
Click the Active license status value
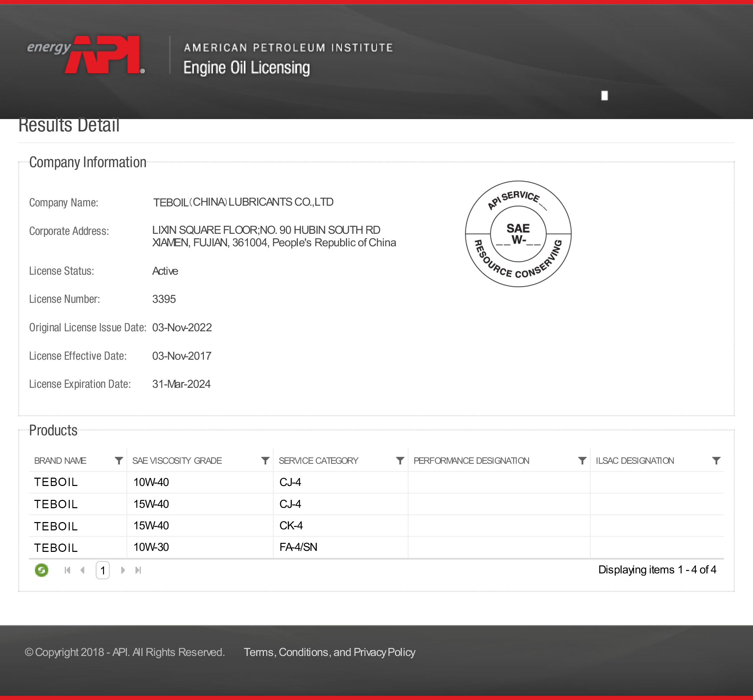(x=165, y=271)
